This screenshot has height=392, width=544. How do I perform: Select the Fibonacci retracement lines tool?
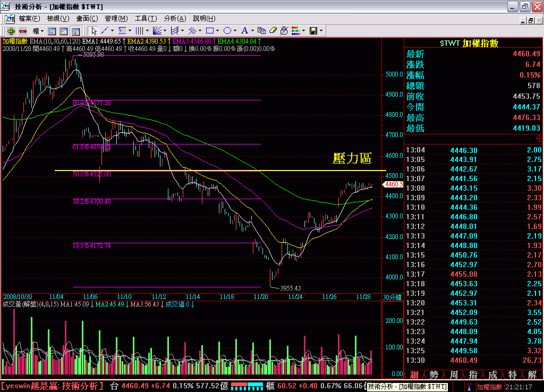pos(122,31)
